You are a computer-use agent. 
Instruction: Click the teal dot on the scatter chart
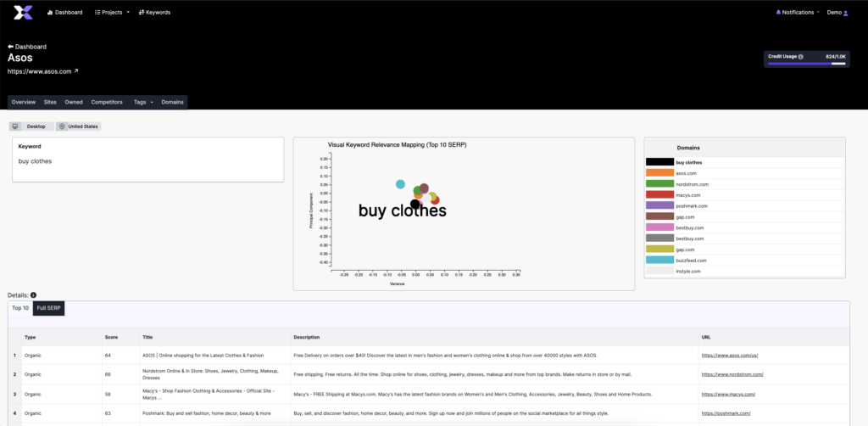[x=400, y=184]
